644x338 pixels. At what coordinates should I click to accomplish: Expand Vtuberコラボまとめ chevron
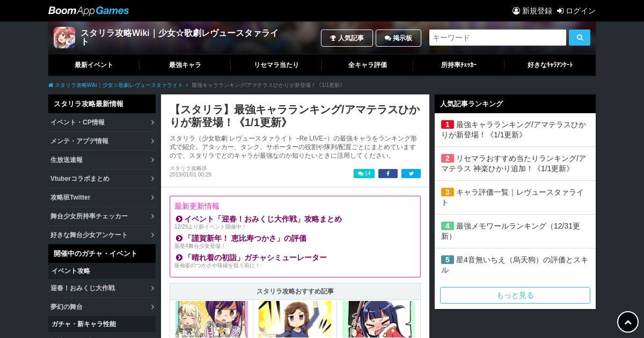(x=152, y=179)
